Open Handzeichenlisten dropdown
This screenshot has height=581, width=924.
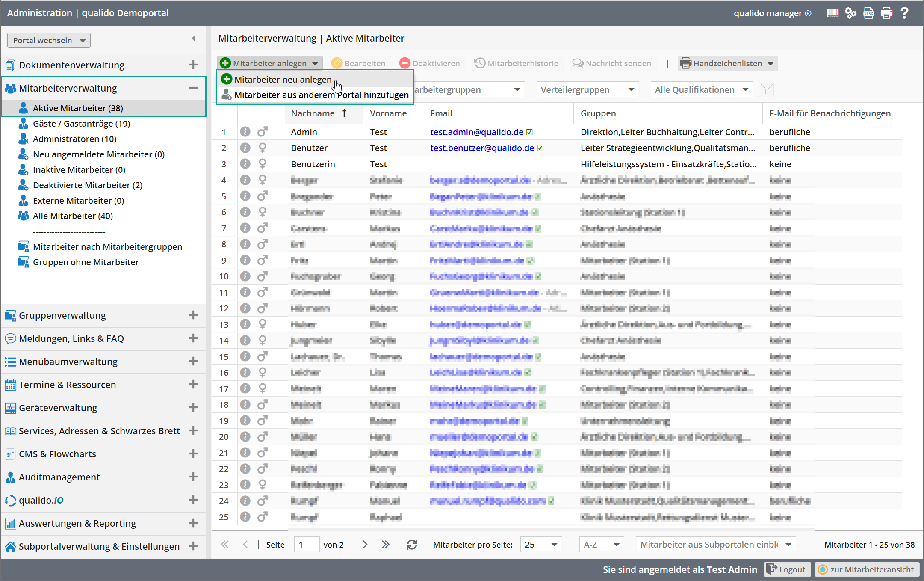point(727,63)
